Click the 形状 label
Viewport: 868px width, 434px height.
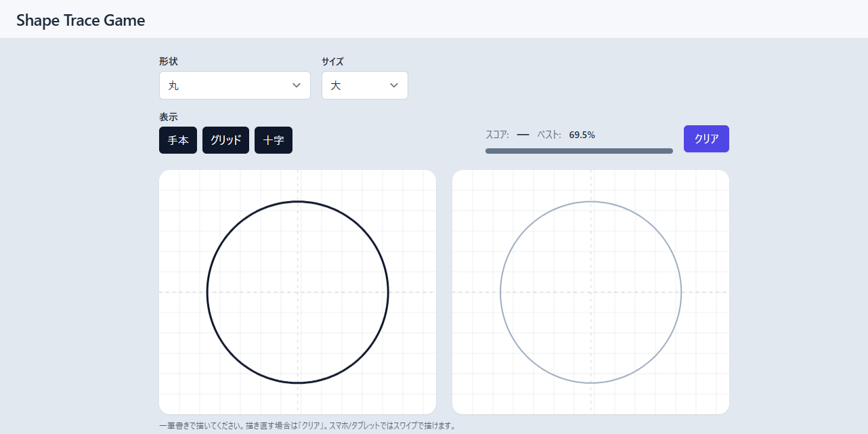click(169, 62)
